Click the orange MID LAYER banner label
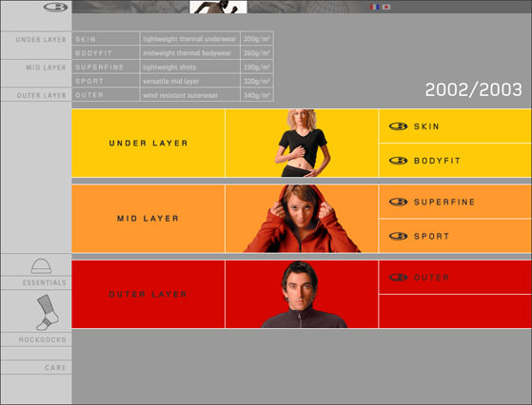 148,219
